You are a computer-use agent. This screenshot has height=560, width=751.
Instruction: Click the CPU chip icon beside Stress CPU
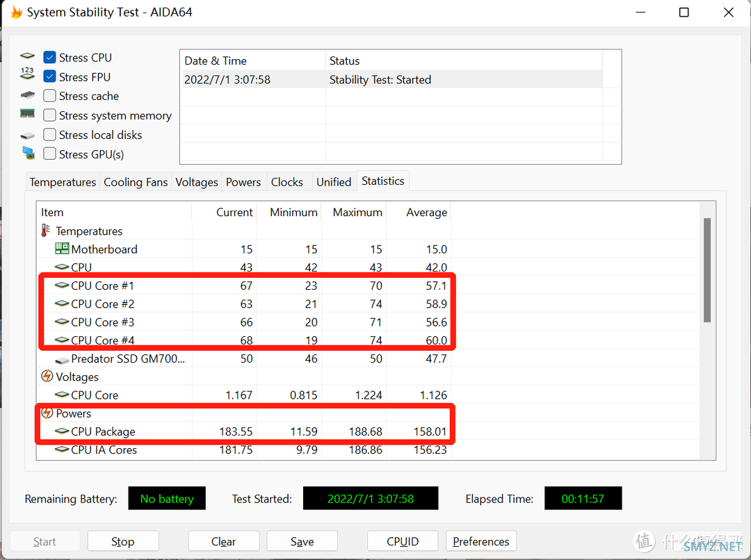pyautogui.click(x=27, y=56)
